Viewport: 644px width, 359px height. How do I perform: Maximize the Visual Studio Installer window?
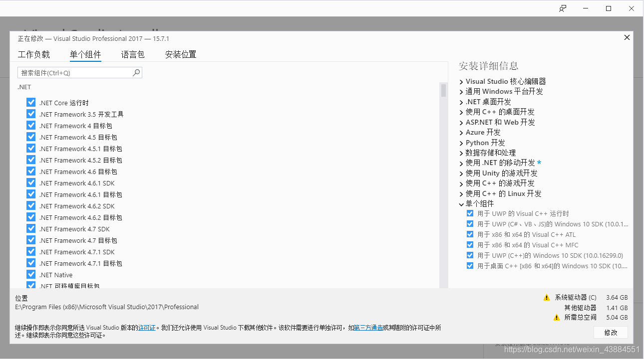609,8
